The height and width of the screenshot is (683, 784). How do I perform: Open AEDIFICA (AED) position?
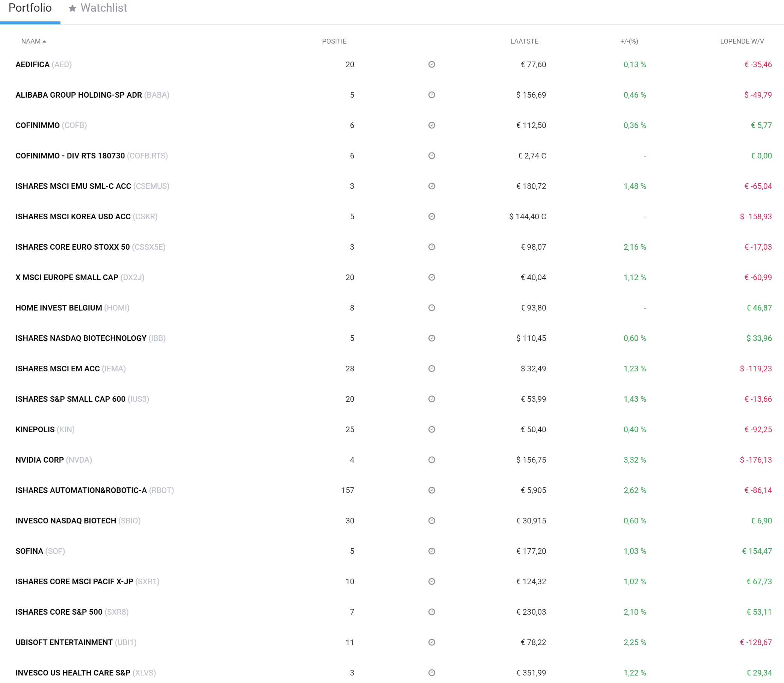(44, 65)
